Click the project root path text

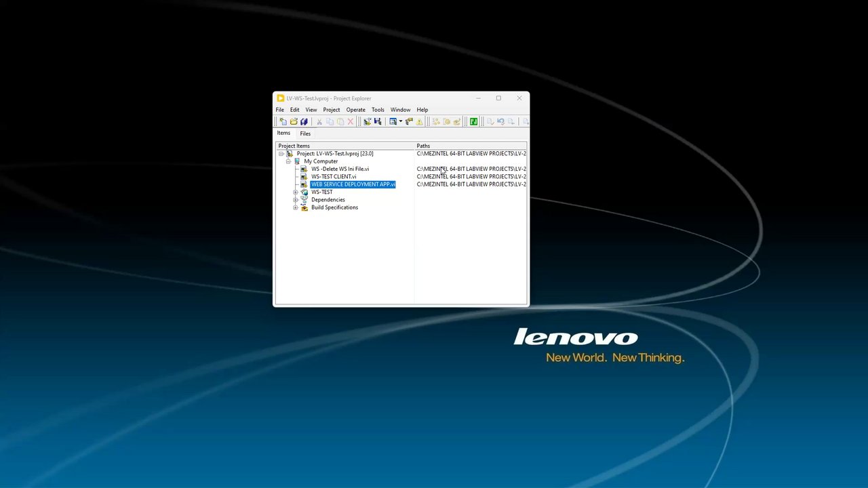(x=471, y=154)
